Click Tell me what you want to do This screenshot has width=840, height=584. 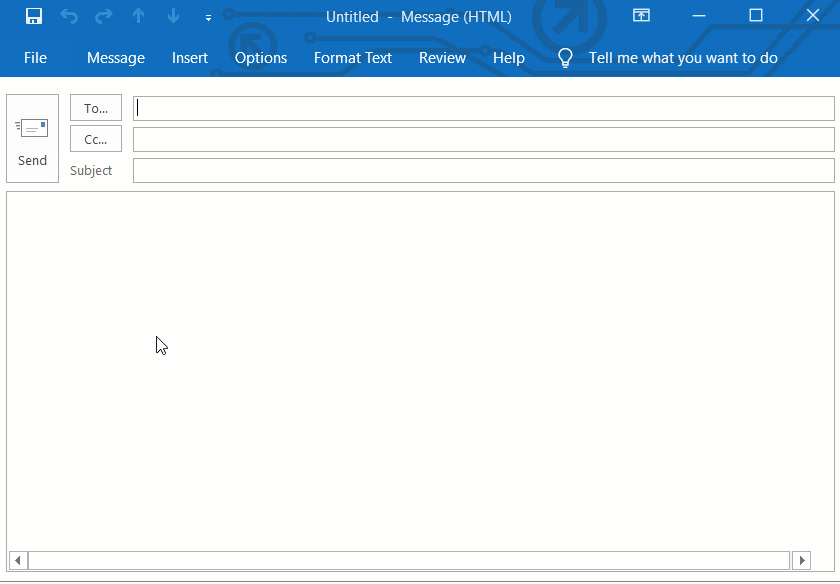683,58
